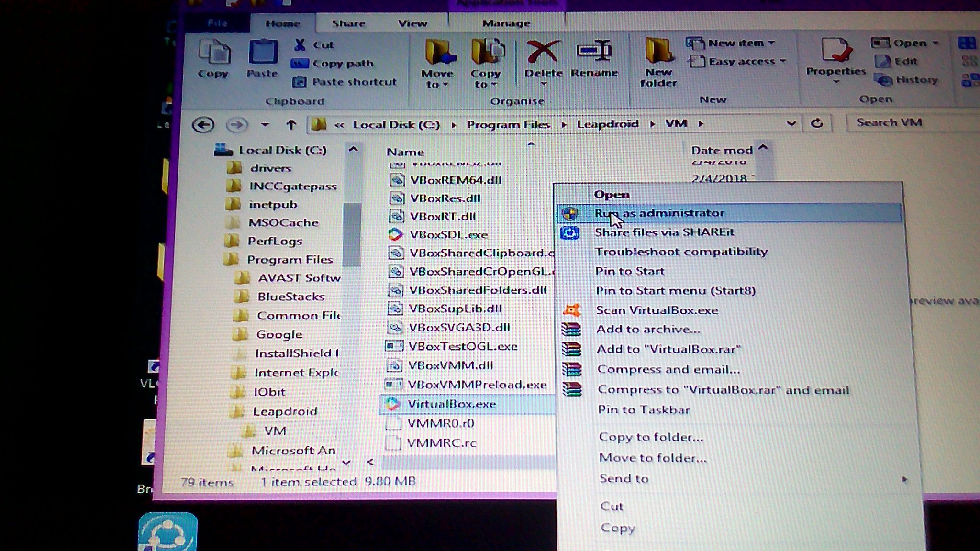Open the New item dropdown
The height and width of the screenshot is (551, 980).
pyautogui.click(x=737, y=43)
